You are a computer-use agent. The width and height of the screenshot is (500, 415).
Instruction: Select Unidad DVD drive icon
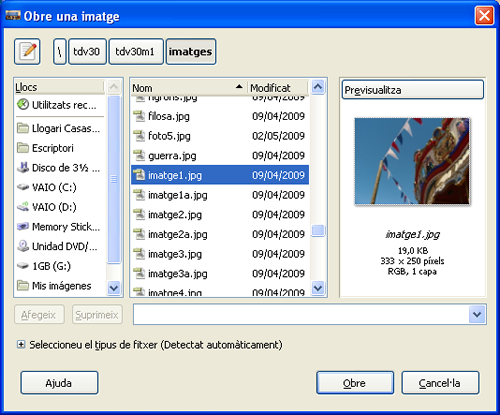[23, 246]
